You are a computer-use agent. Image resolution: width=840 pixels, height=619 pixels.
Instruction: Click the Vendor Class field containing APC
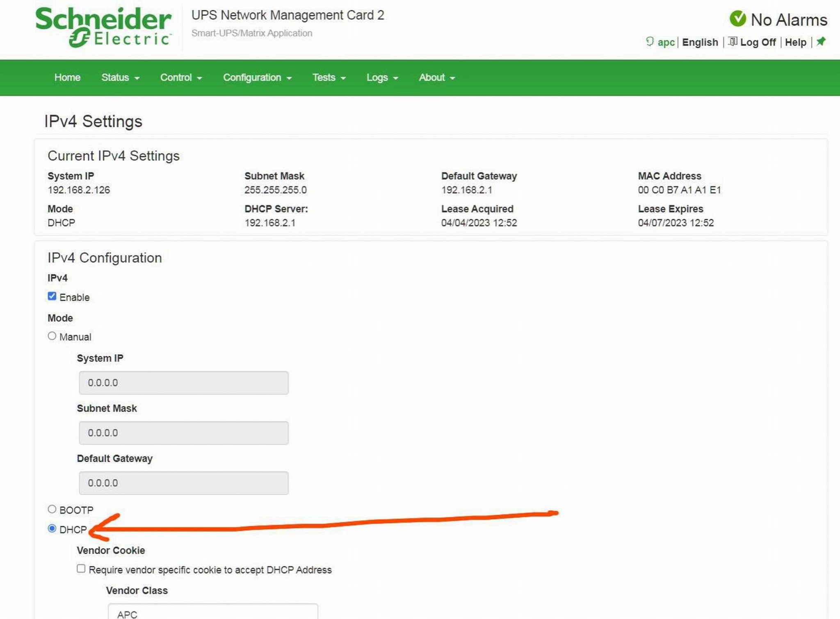[213, 611]
